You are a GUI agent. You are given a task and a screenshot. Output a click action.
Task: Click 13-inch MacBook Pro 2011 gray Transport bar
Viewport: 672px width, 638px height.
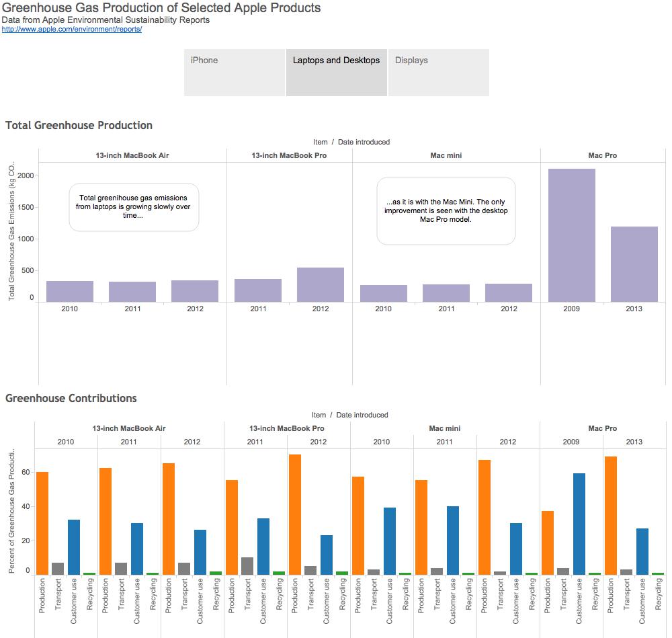(x=247, y=566)
